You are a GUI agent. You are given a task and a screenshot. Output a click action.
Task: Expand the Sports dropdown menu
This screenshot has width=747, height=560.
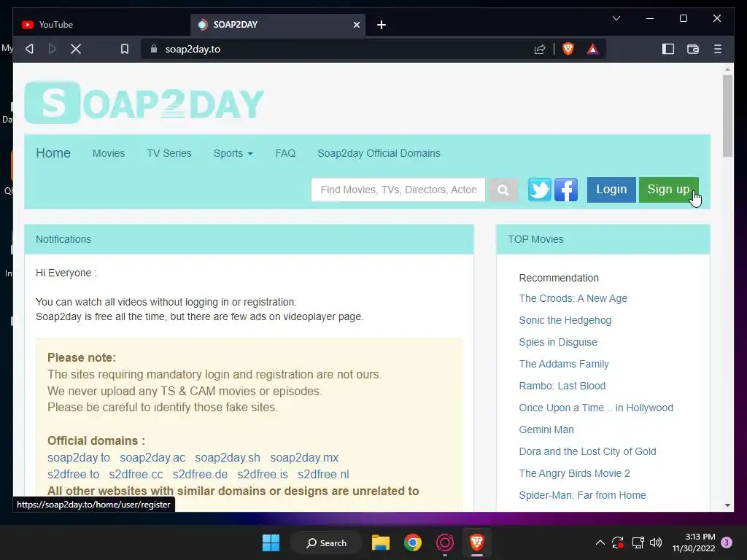233,153
